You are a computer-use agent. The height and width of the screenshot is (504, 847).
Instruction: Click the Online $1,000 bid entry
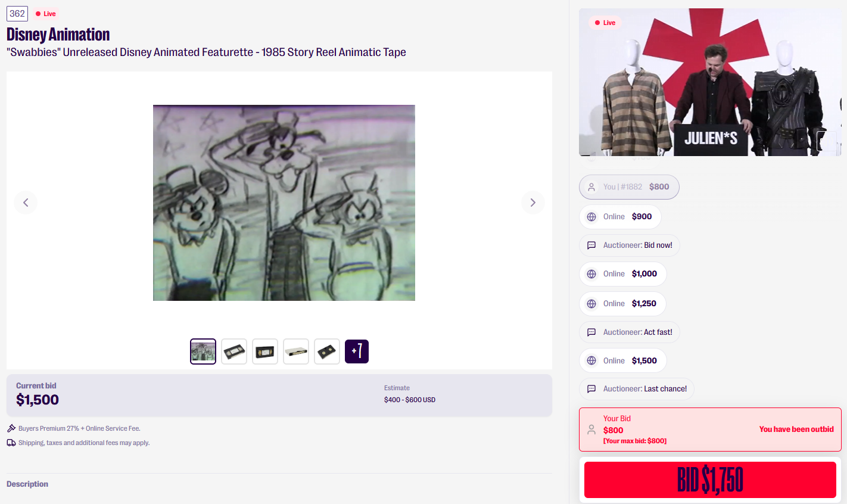(x=623, y=274)
